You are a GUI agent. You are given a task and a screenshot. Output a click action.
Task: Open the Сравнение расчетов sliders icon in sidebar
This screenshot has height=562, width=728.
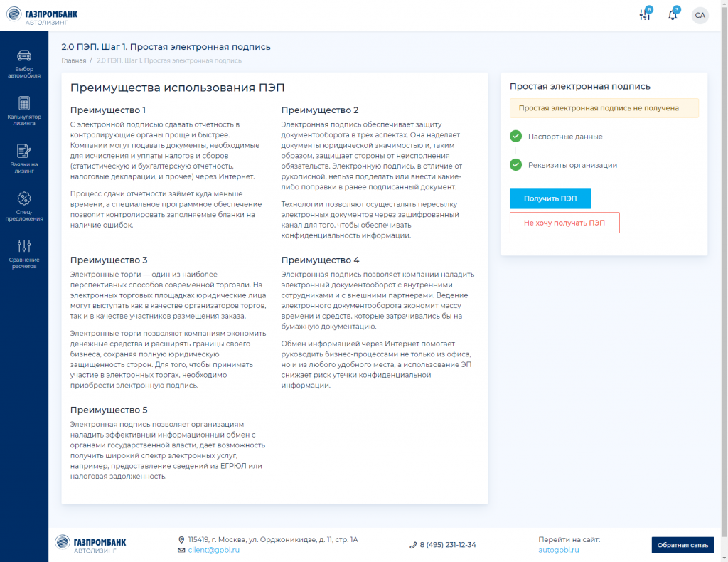click(x=24, y=246)
